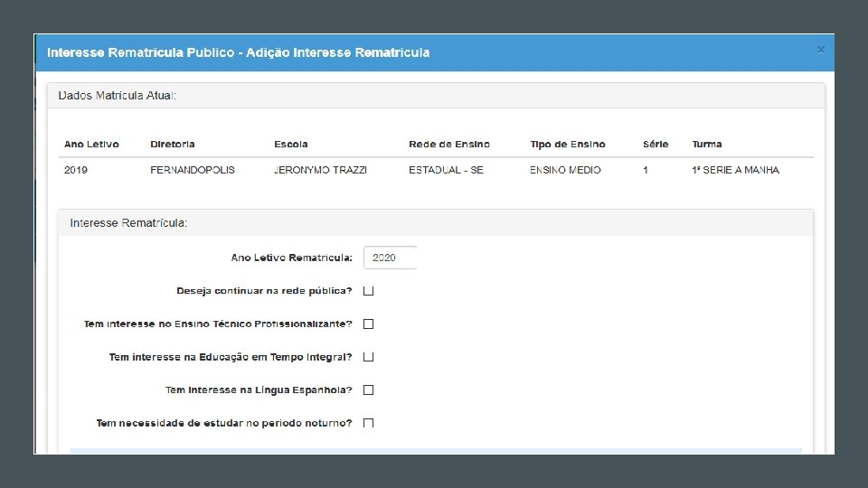868x488 pixels.
Task: Click the 'Interesse Rematrícula:' panel heading
Action: click(x=128, y=223)
